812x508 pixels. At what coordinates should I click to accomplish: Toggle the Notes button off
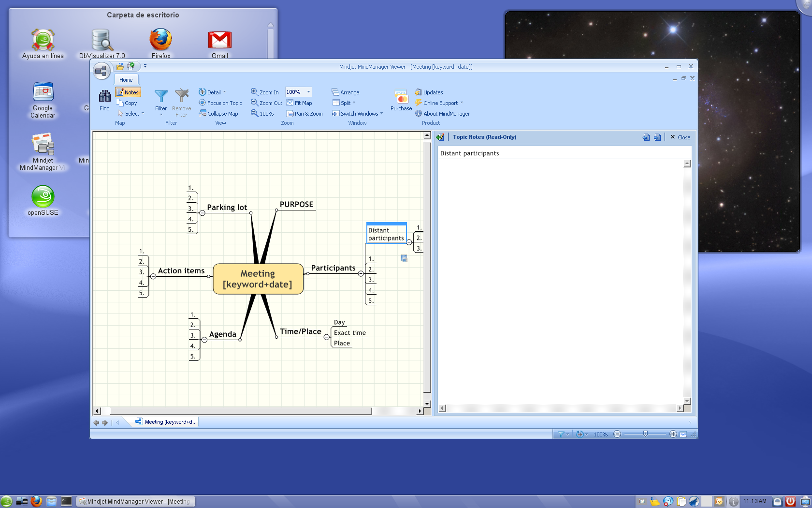(128, 92)
